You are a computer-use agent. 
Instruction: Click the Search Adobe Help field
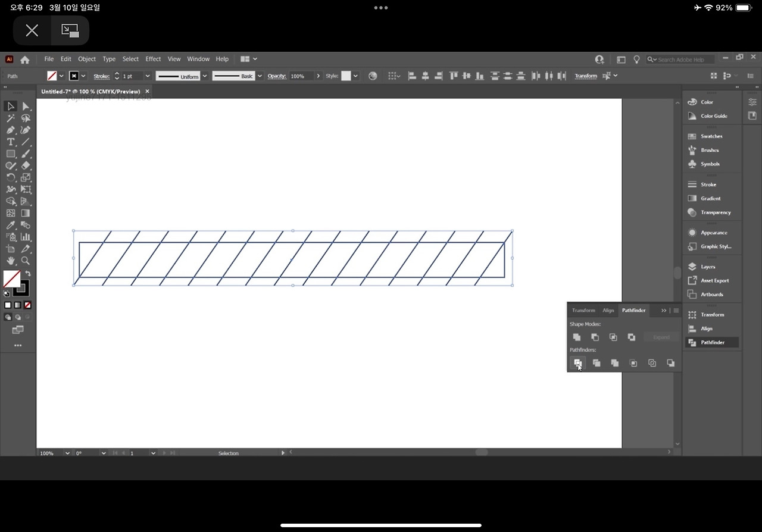click(680, 60)
